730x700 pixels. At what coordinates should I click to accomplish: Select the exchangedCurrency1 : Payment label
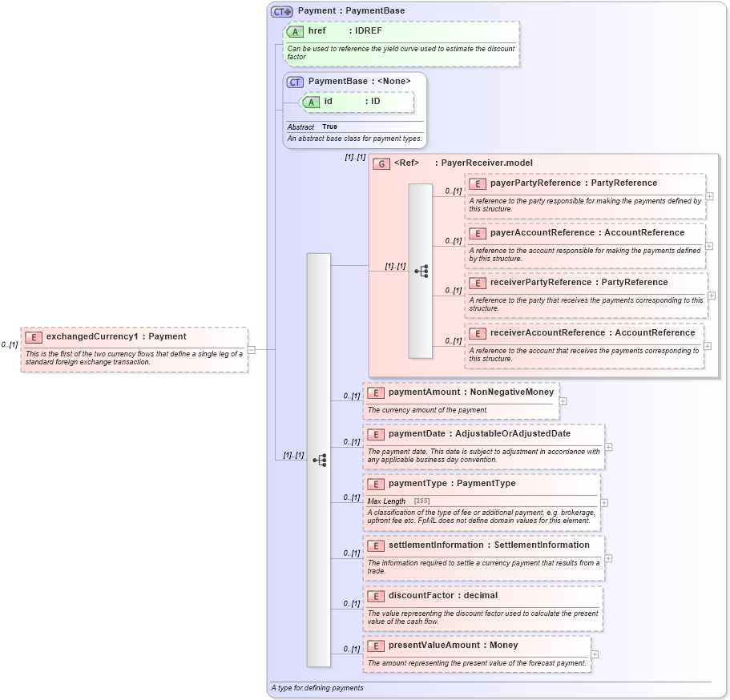click(116, 336)
